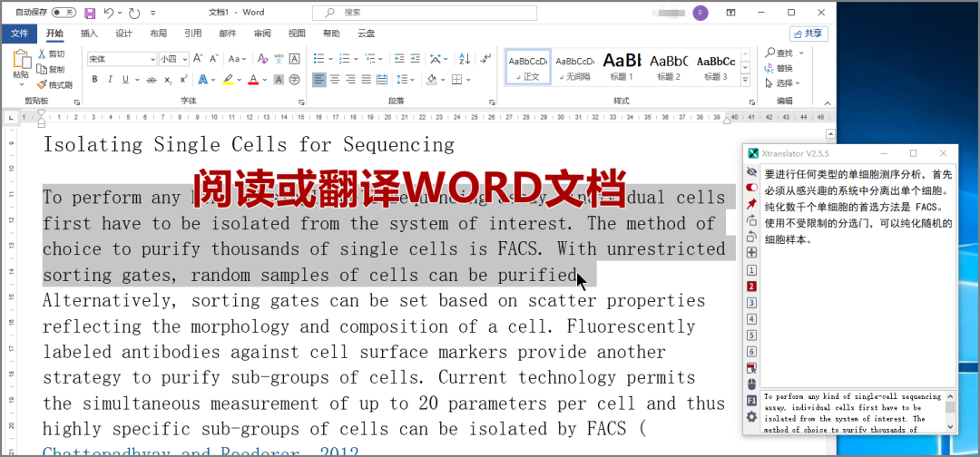The height and width of the screenshot is (457, 980).
Task: Open the File (文件) tab
Action: [x=19, y=33]
